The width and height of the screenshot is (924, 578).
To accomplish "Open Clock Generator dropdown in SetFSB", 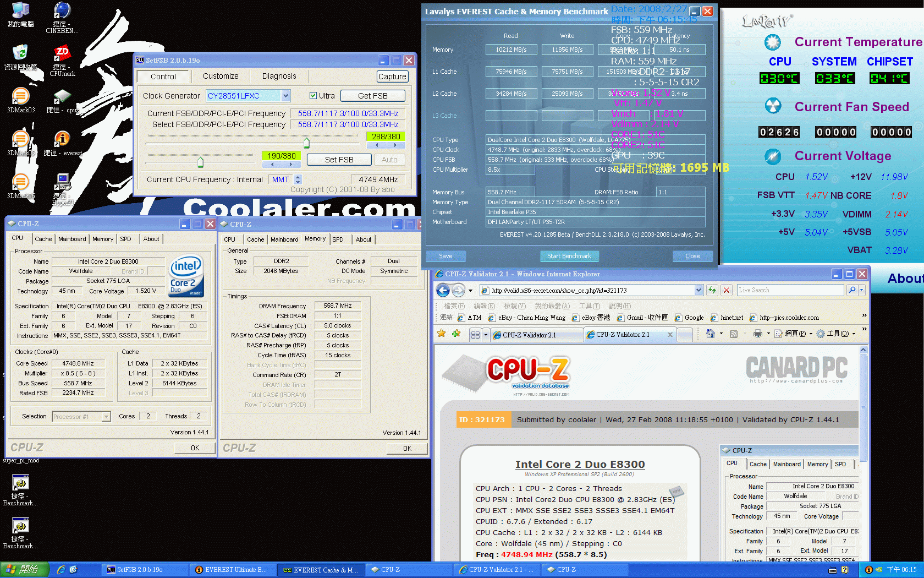I will tap(285, 96).
